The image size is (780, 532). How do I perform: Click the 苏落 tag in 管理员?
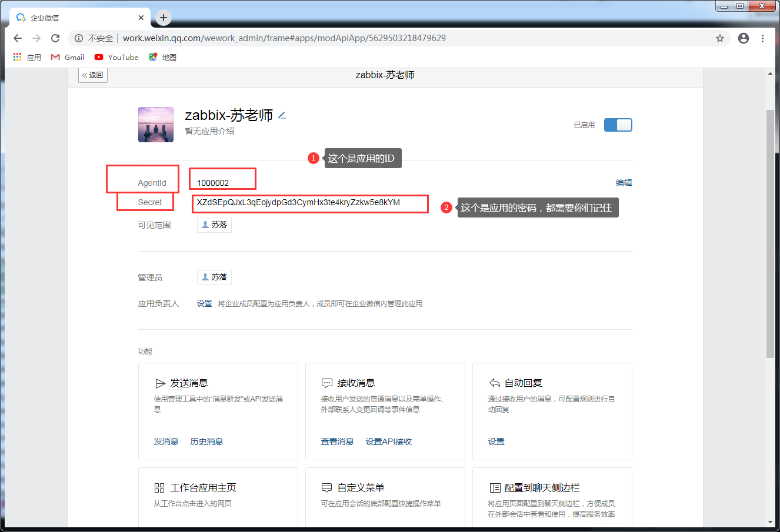tap(214, 277)
